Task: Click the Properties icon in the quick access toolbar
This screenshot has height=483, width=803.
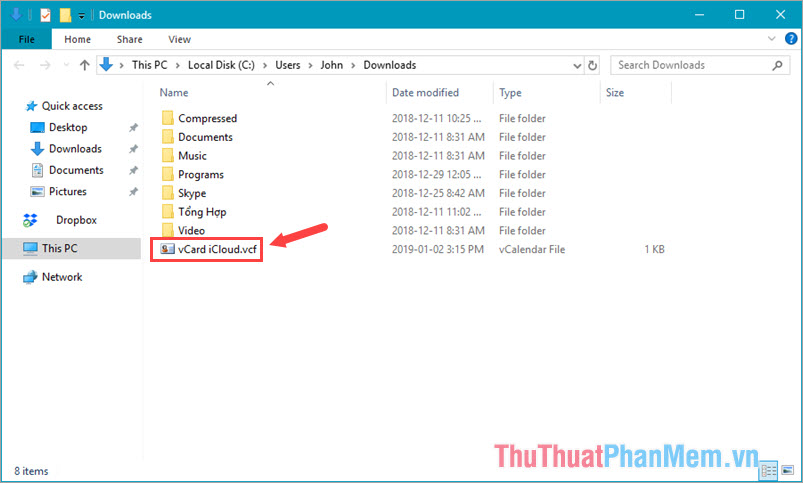Action: pos(46,15)
